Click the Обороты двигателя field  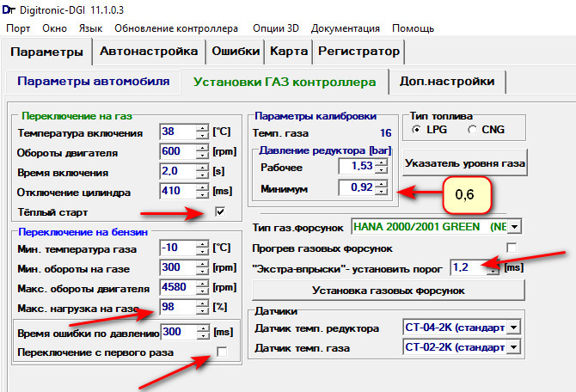pyautogui.click(x=178, y=151)
